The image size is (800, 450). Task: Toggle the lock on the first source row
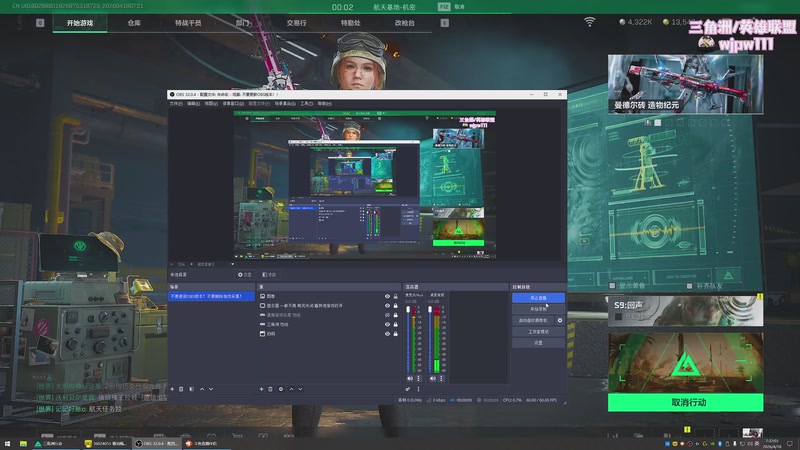[x=395, y=296]
